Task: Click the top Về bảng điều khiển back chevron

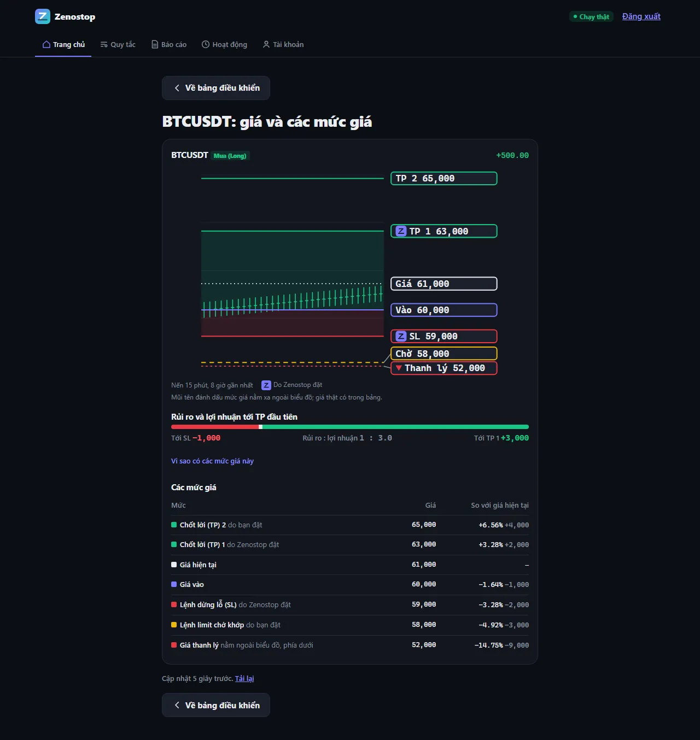Action: (x=177, y=88)
